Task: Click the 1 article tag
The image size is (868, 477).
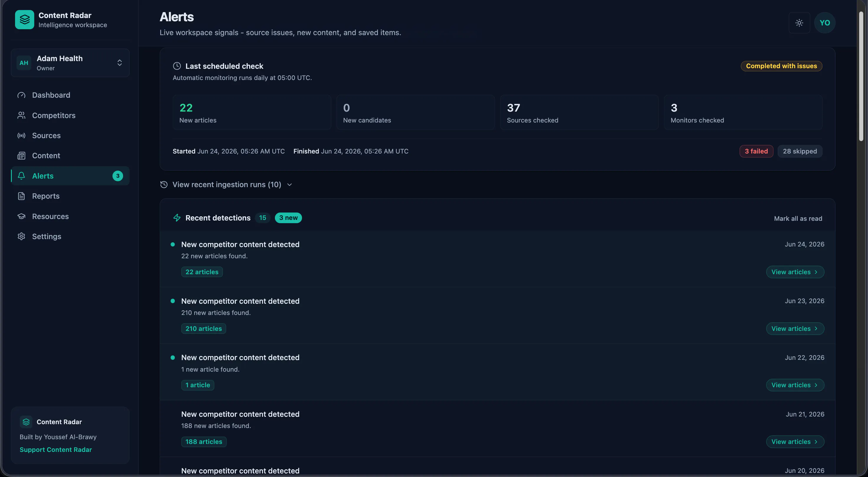Action: click(x=198, y=385)
